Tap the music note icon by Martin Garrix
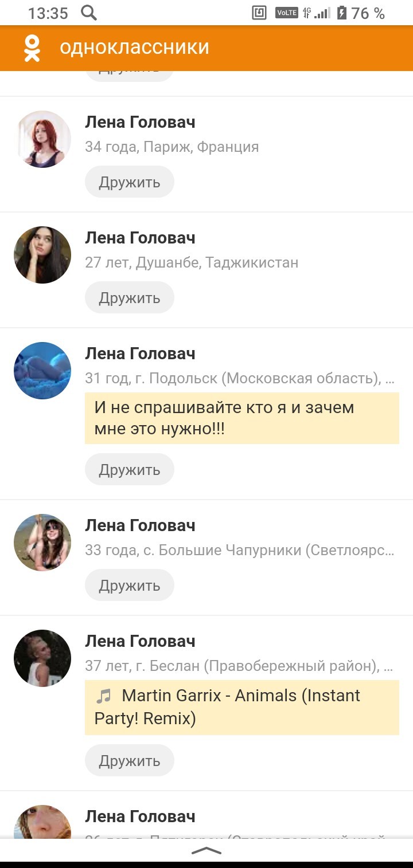 [x=103, y=696]
